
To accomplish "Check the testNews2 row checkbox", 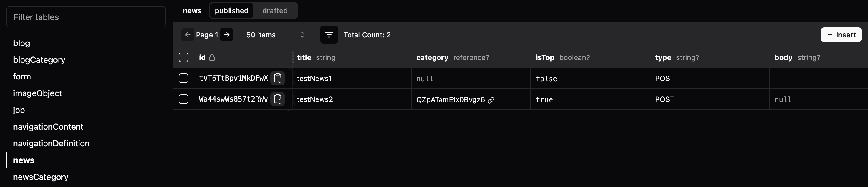I will [184, 99].
